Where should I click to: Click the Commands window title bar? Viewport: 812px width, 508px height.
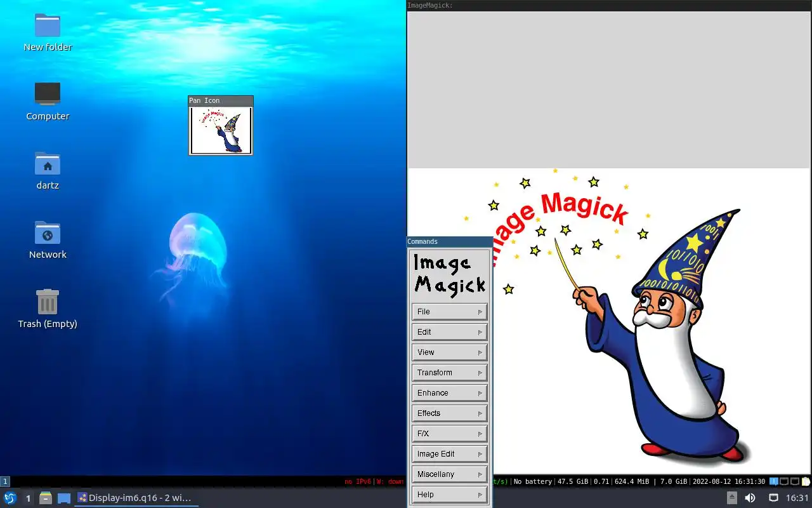(x=450, y=241)
